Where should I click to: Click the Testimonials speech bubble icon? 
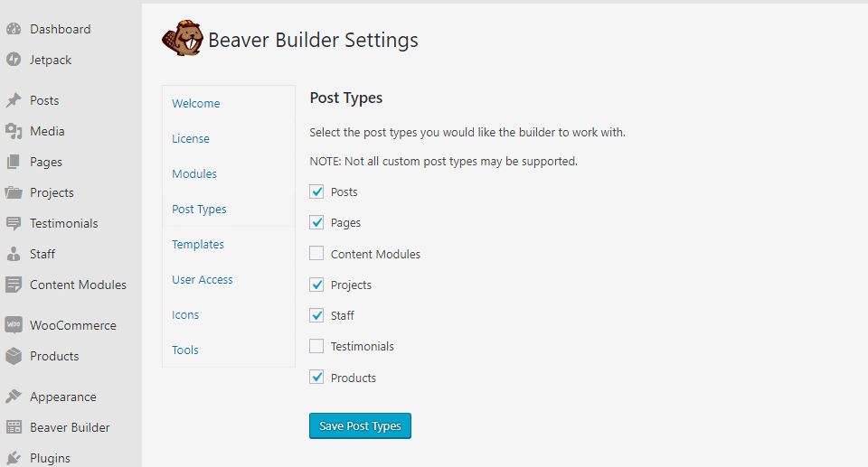14,223
